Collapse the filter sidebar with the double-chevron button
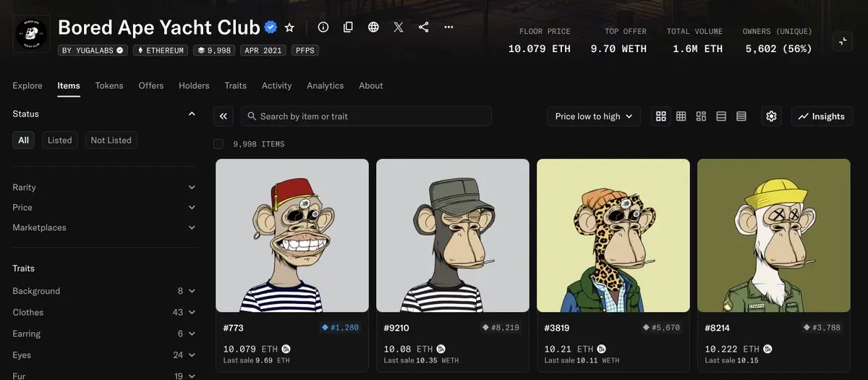The width and height of the screenshot is (868, 380). pyautogui.click(x=224, y=116)
